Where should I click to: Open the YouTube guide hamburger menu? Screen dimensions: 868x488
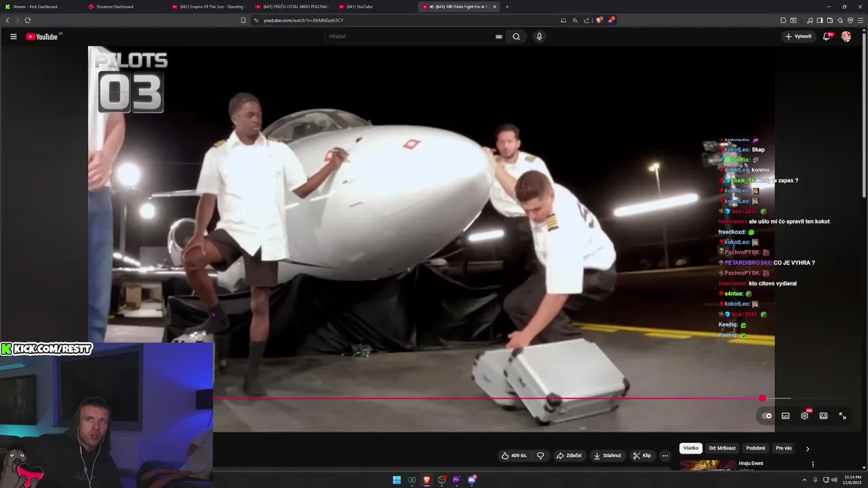[14, 37]
